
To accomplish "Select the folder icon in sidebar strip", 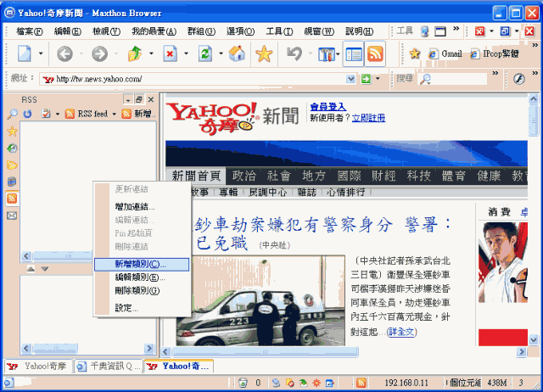I will (x=12, y=165).
